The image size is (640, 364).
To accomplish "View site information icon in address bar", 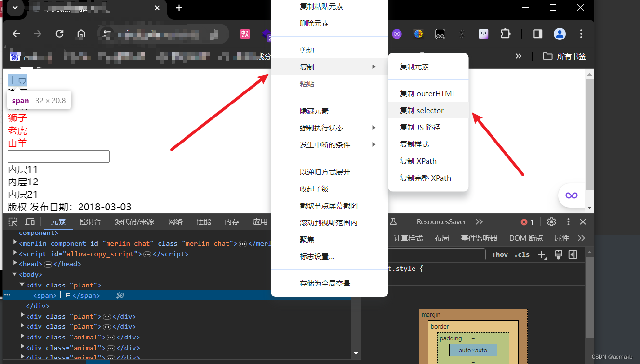I will (x=107, y=34).
